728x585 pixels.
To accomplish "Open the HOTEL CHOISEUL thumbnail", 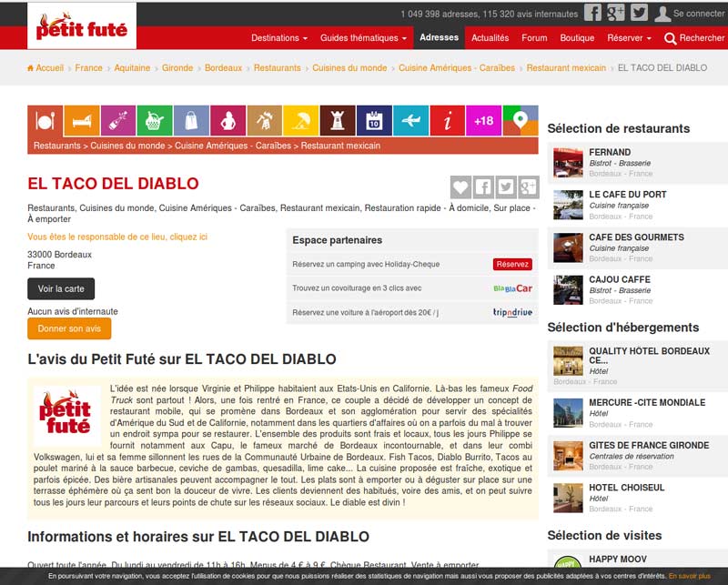I will point(568,498).
